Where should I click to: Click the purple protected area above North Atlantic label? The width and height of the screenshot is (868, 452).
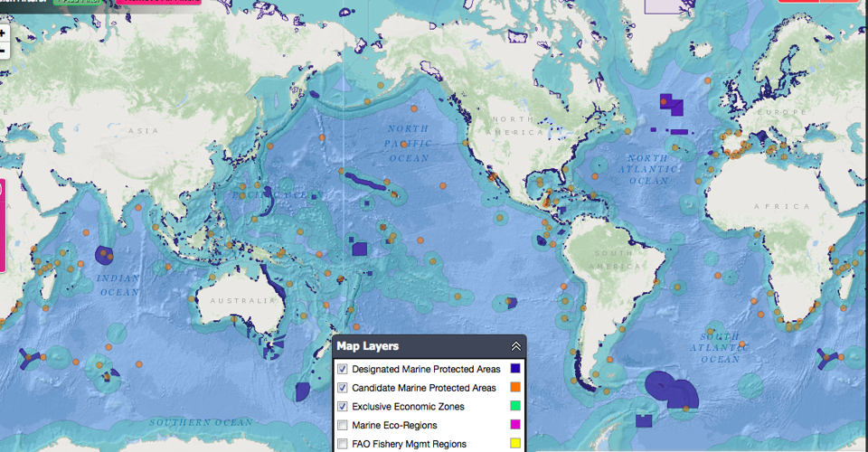670,105
